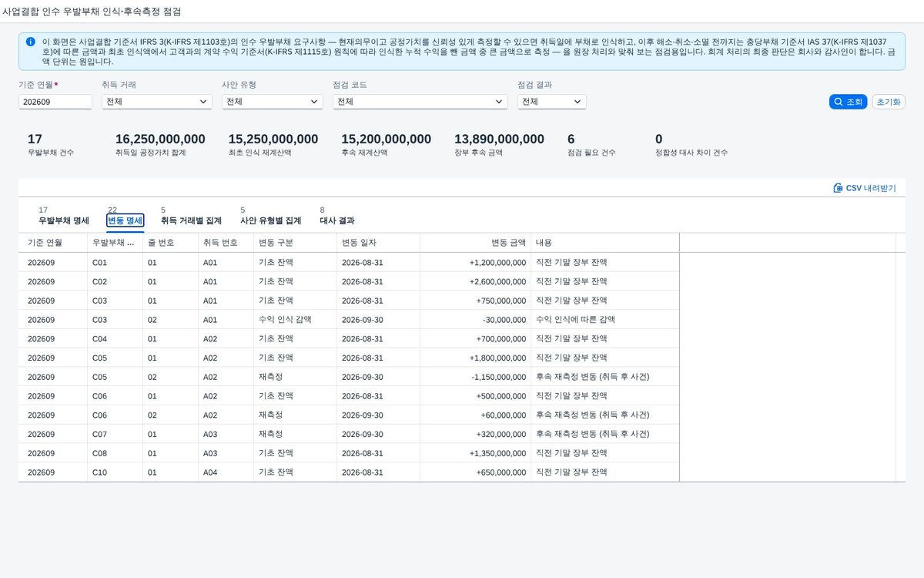Click the 기준 연월 input field
The image size is (924, 578).
coord(55,102)
